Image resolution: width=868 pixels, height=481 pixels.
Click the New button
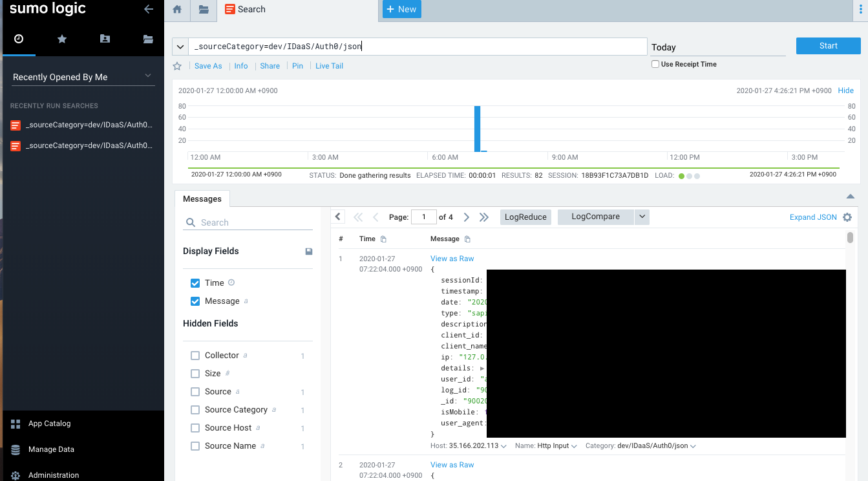click(x=401, y=9)
